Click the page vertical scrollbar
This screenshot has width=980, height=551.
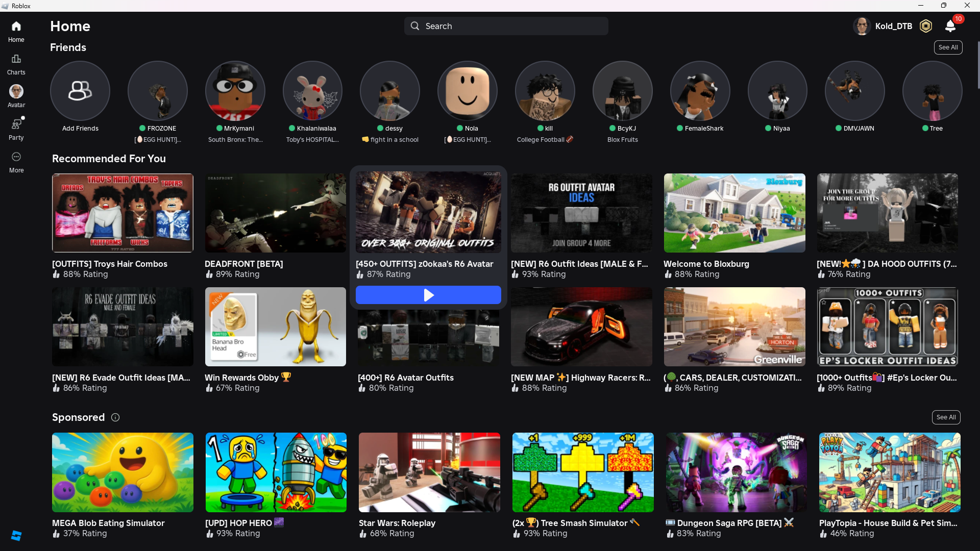coord(978,65)
